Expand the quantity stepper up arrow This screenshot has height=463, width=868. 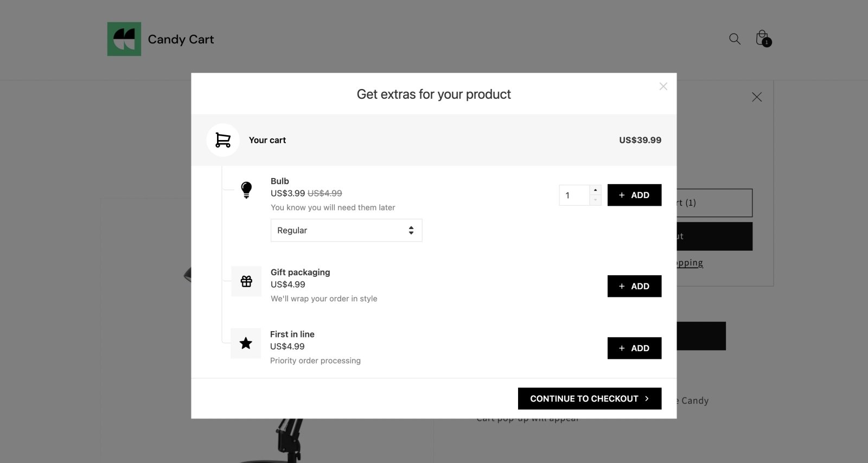(x=595, y=191)
